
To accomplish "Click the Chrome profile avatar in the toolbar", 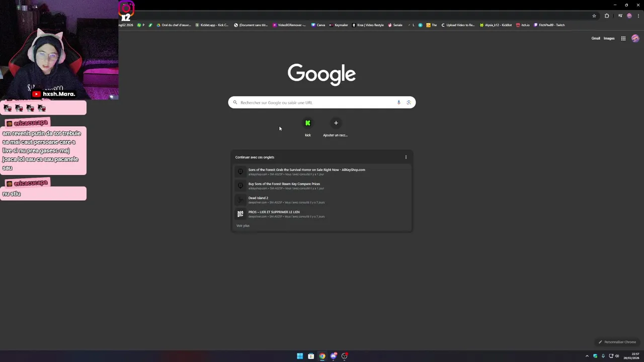I will (629, 16).
